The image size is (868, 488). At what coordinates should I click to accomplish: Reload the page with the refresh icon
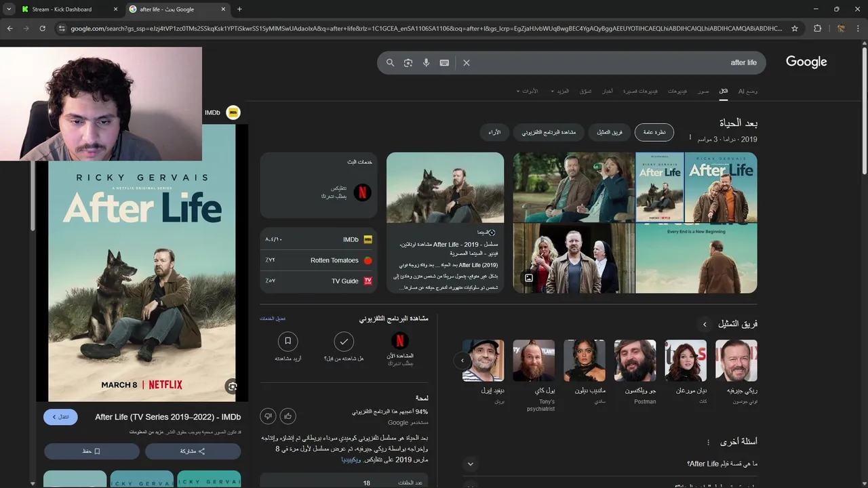coord(42,28)
